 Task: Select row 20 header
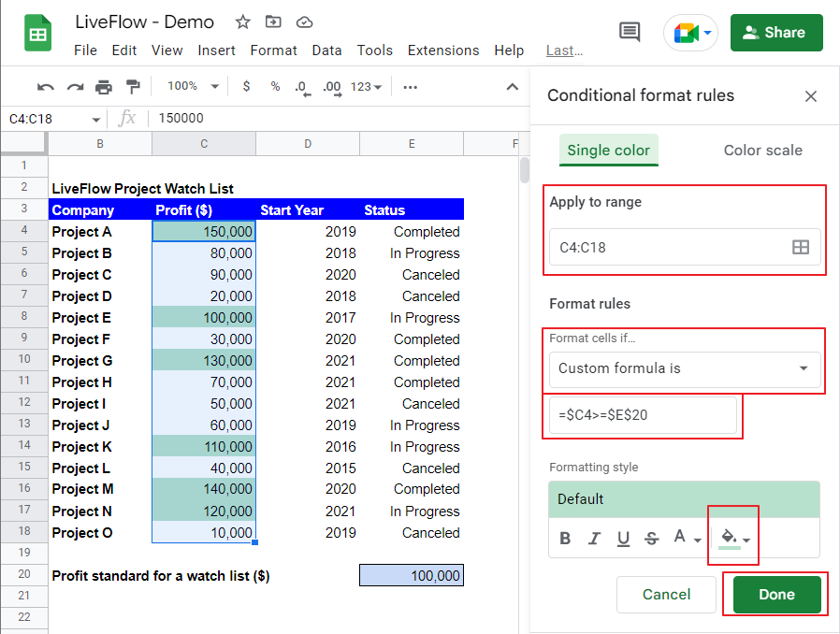[24, 574]
